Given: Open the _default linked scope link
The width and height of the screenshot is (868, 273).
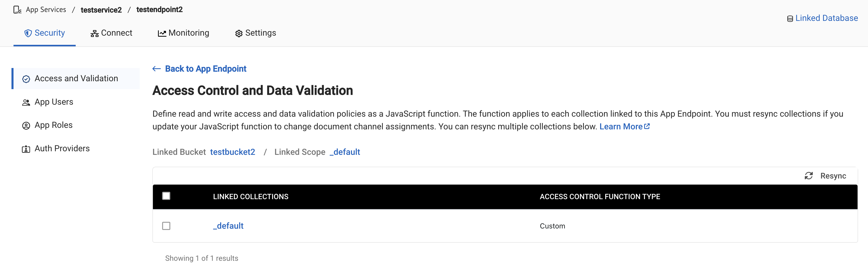Looking at the screenshot, I should [344, 152].
